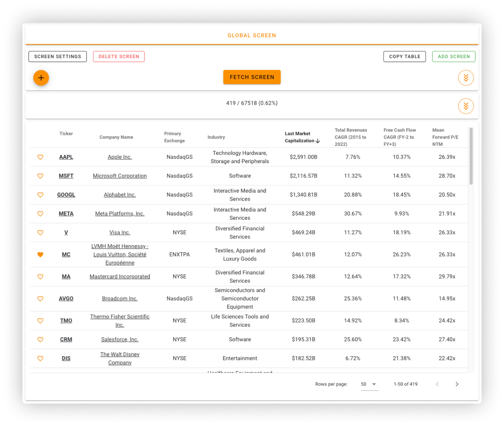504x426 pixels.
Task: Open Visa Inc. company link
Action: pos(120,232)
